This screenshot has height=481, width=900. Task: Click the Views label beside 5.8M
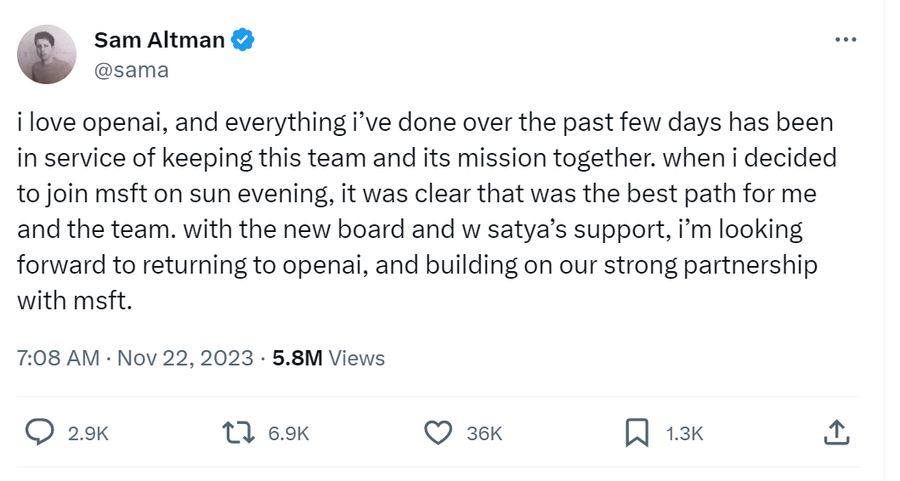(x=356, y=358)
